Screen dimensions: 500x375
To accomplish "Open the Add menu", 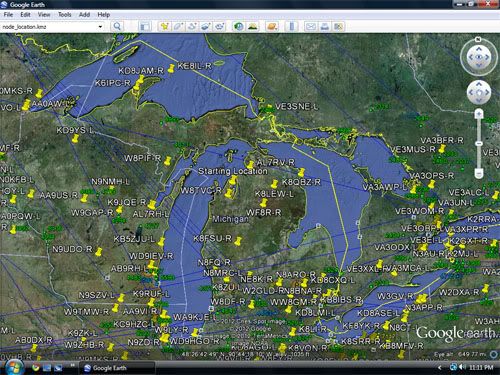I will point(84,15).
